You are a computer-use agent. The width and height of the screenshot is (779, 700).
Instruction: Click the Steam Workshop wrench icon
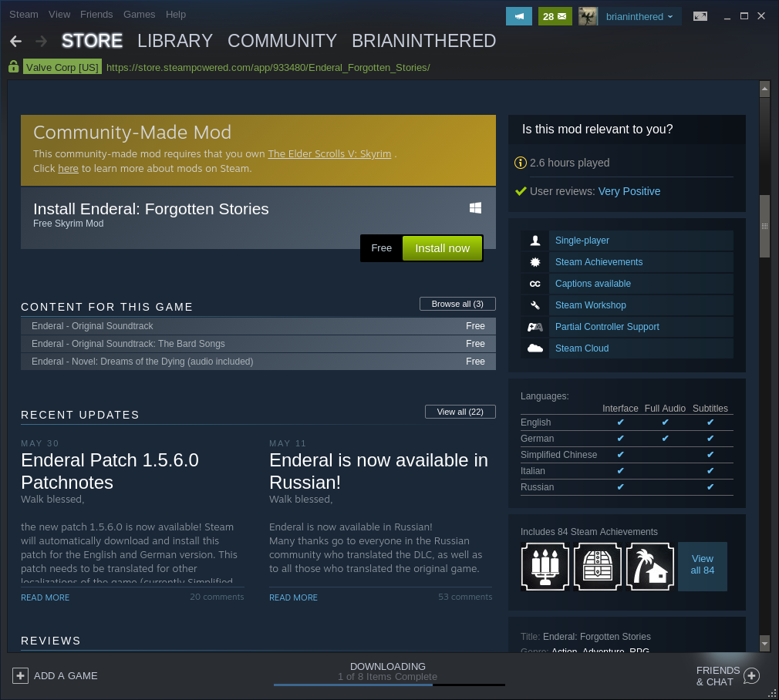535,305
